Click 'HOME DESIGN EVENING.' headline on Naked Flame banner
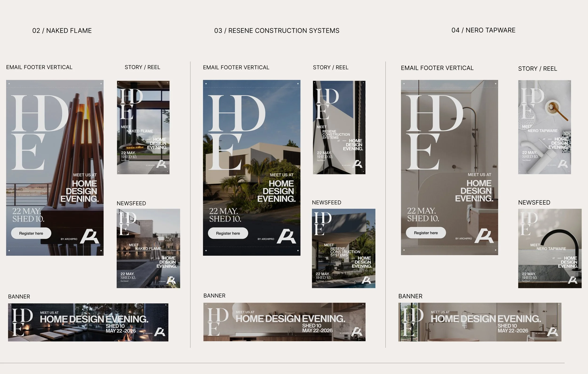588x374 pixels. tap(94, 319)
